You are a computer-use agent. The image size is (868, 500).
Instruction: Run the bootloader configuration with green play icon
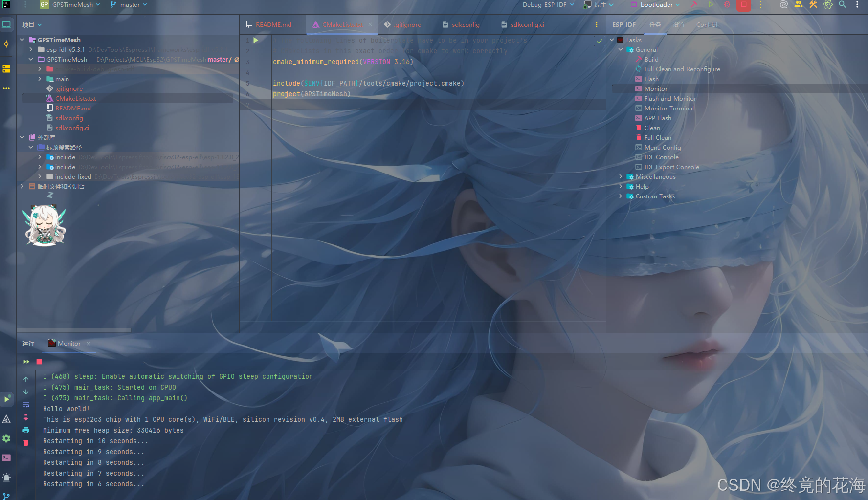click(x=711, y=5)
